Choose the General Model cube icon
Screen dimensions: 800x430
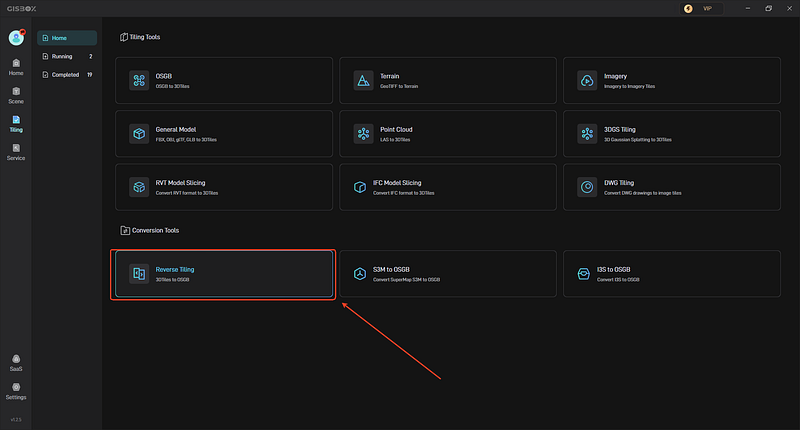point(139,134)
